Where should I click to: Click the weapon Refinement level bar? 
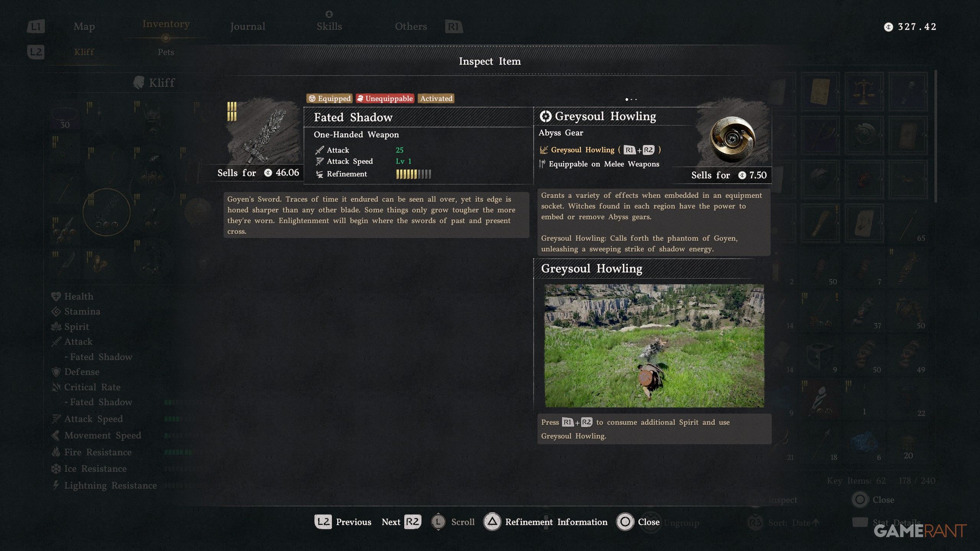(x=413, y=174)
